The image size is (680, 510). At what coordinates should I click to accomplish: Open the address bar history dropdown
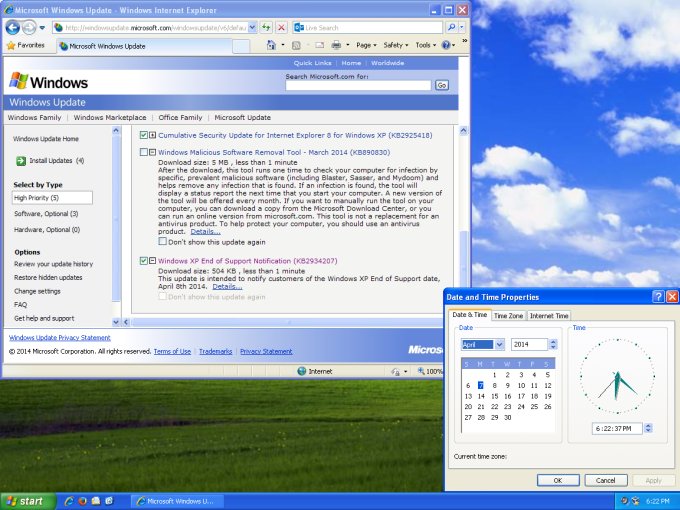[252, 28]
